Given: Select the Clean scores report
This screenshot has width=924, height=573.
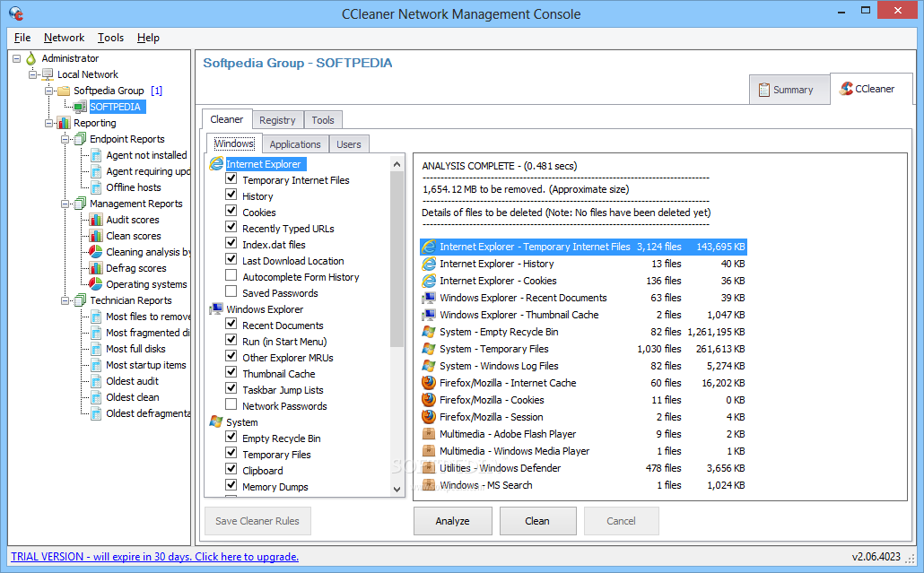Looking at the screenshot, I should click(133, 236).
